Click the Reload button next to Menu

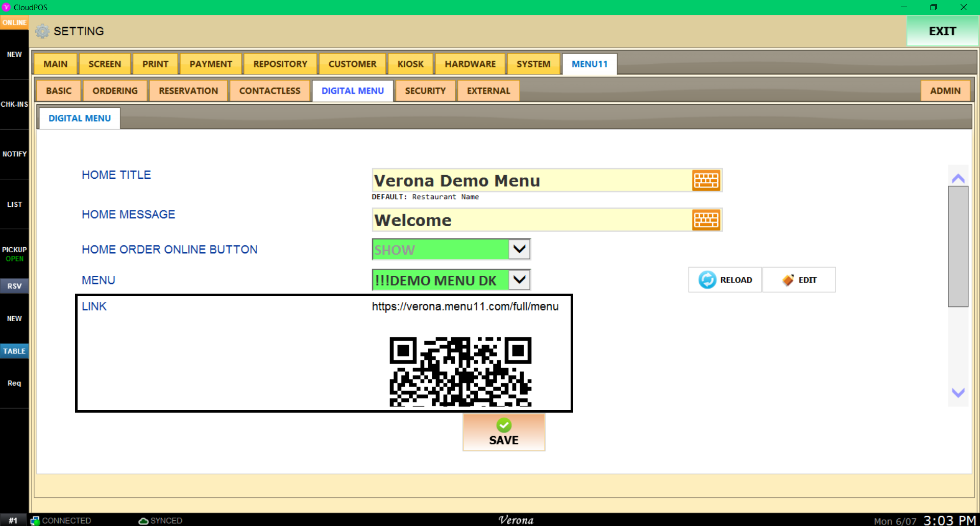tap(725, 280)
